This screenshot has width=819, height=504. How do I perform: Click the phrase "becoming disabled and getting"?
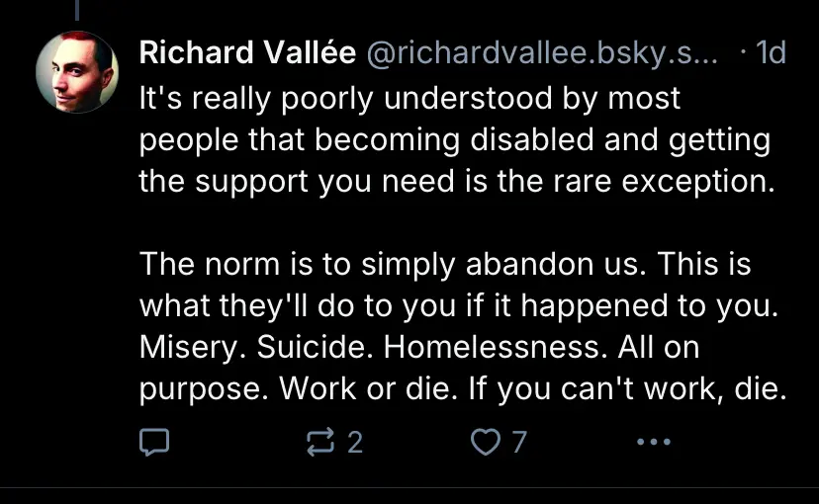point(543,140)
